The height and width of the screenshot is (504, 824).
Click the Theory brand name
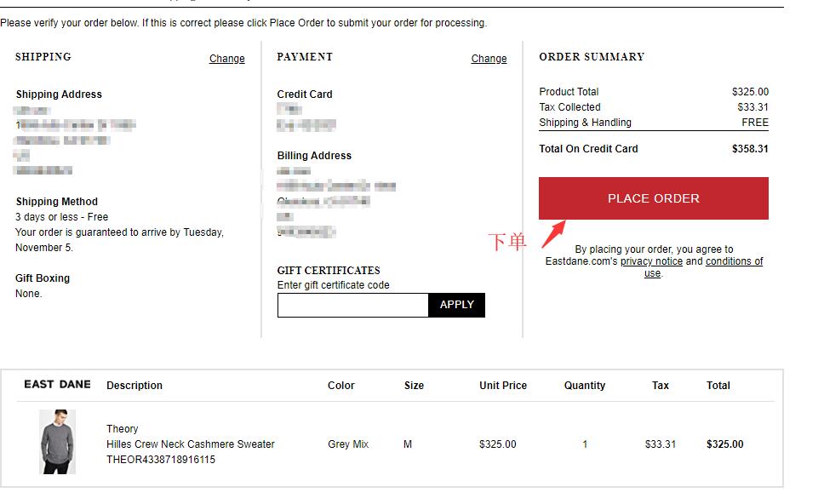pos(122,429)
